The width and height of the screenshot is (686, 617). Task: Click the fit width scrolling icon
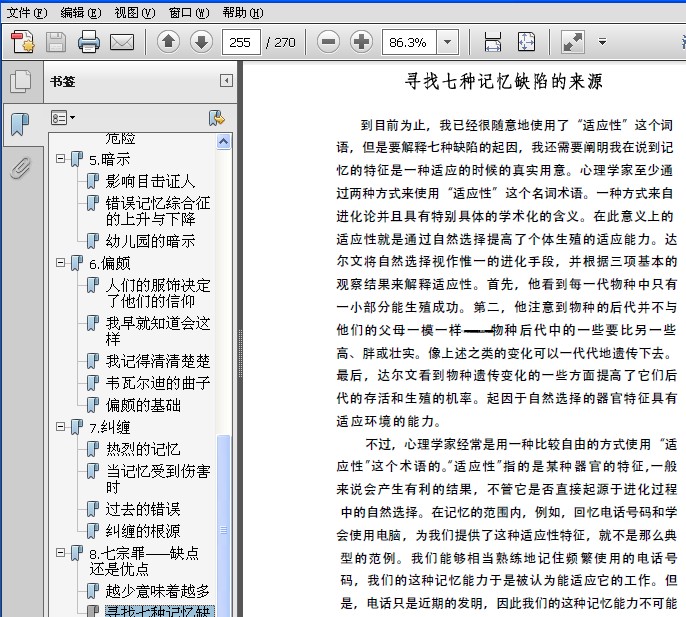click(x=493, y=42)
